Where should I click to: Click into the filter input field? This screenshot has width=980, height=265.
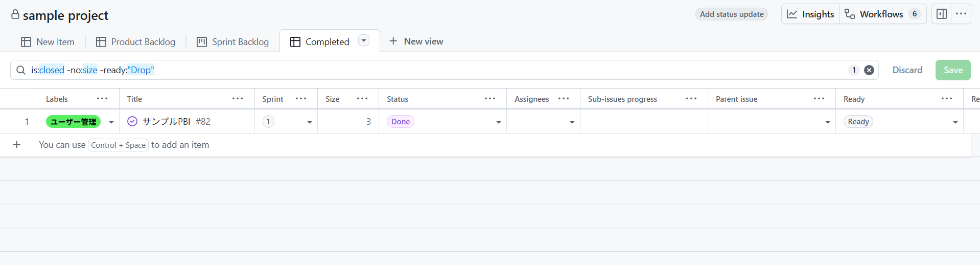point(460,70)
